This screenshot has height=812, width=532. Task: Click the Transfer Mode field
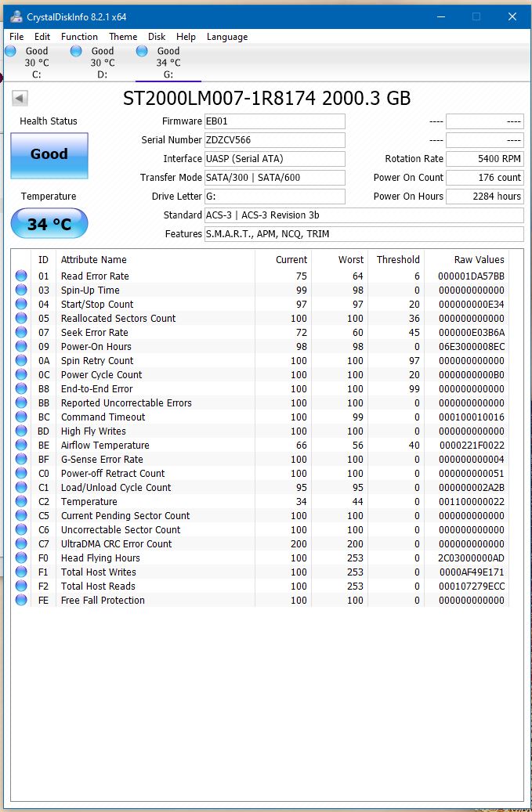(x=274, y=178)
